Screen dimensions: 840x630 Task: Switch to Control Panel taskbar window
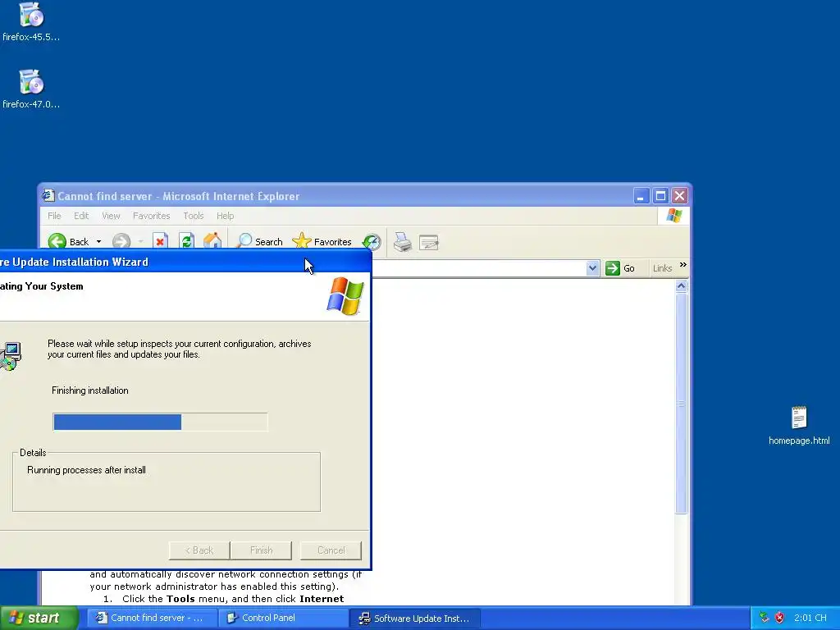[283, 618]
